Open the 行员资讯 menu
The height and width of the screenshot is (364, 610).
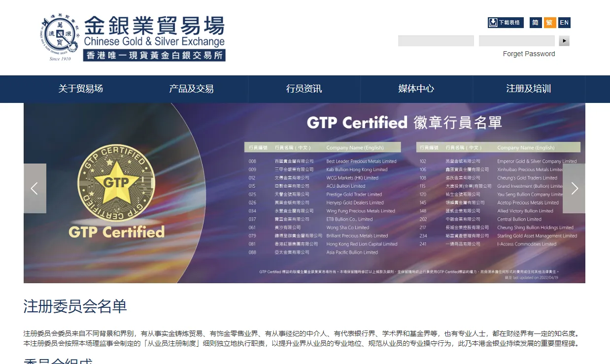pos(304,89)
